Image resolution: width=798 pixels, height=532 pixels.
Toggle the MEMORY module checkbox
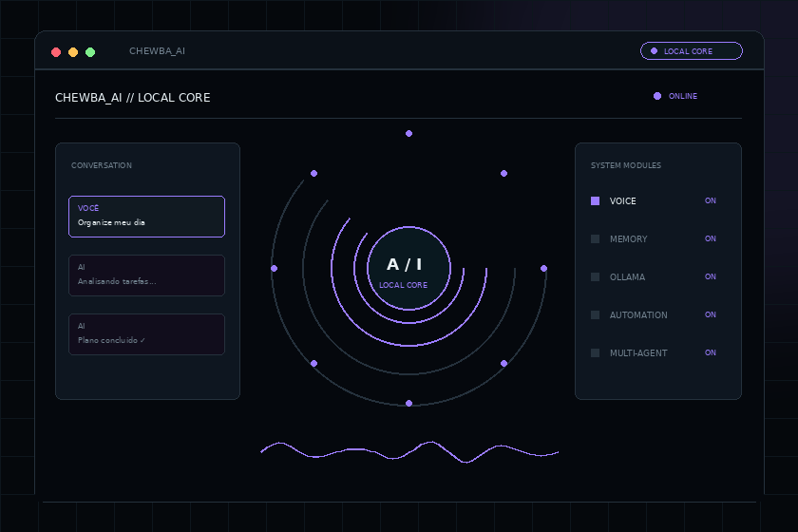595,238
